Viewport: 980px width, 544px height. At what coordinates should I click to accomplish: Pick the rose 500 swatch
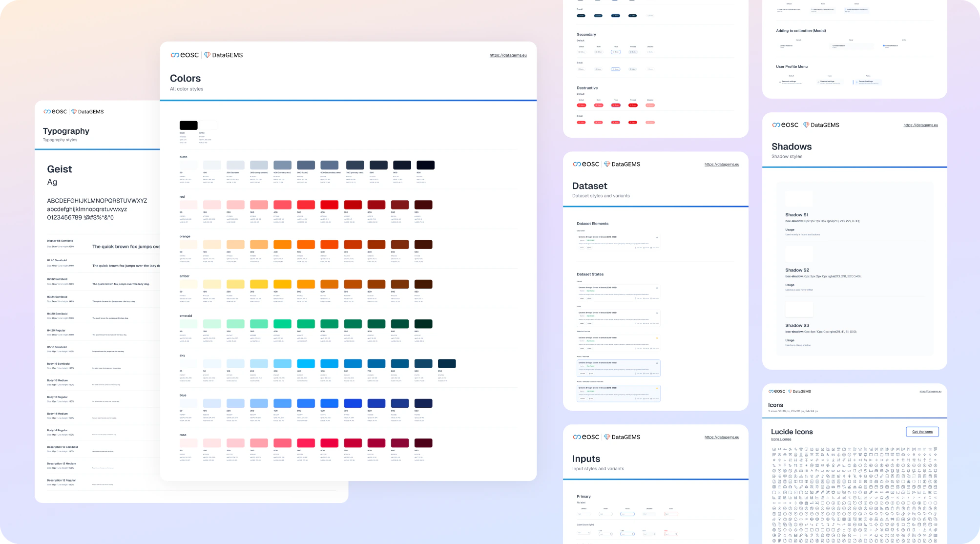pyautogui.click(x=306, y=443)
